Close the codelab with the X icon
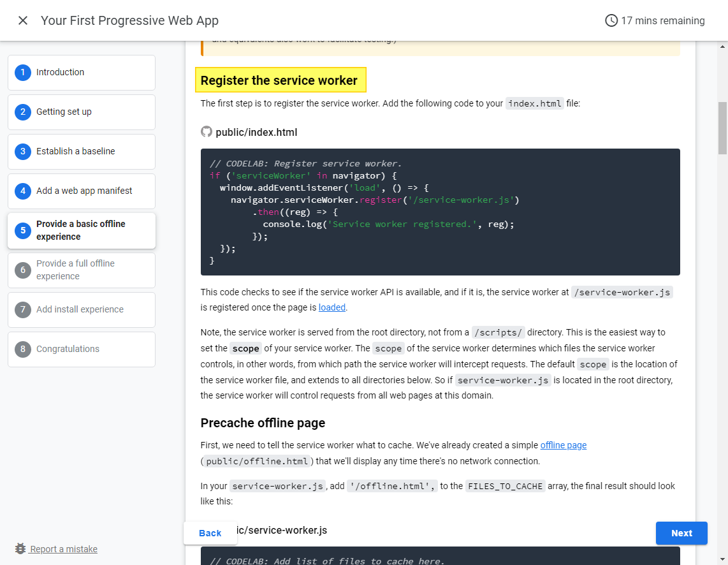The height and width of the screenshot is (565, 728). pos(23,20)
